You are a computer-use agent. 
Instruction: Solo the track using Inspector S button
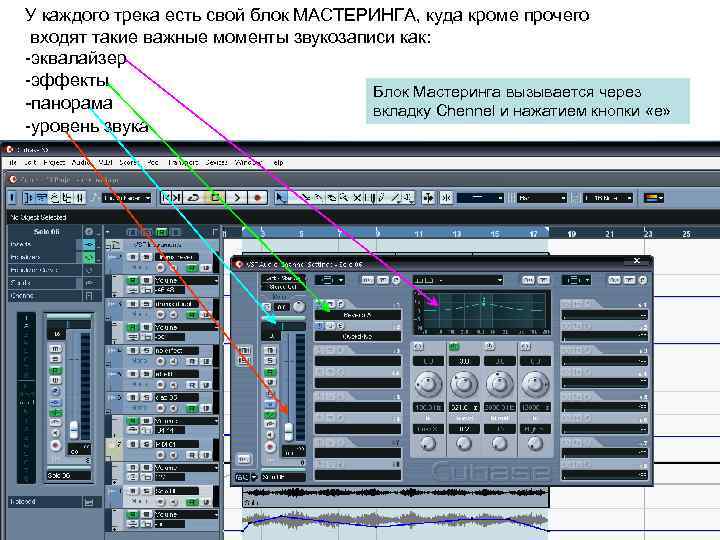[x=56, y=359]
